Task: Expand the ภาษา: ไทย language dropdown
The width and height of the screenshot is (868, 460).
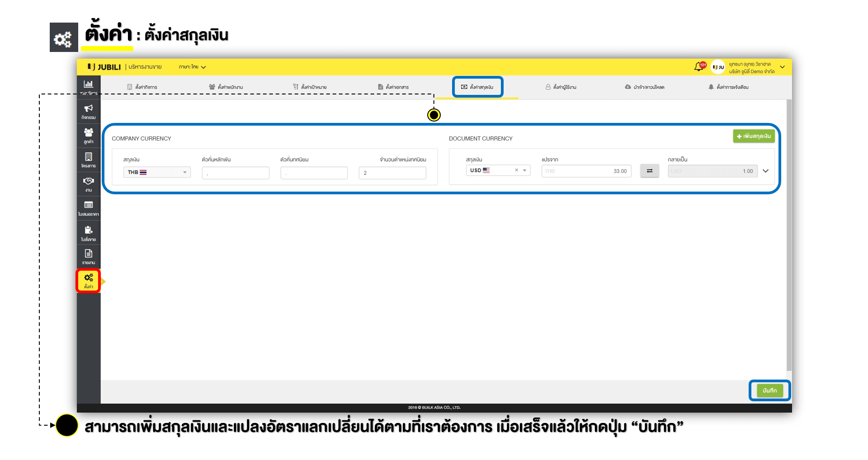Action: (x=192, y=67)
